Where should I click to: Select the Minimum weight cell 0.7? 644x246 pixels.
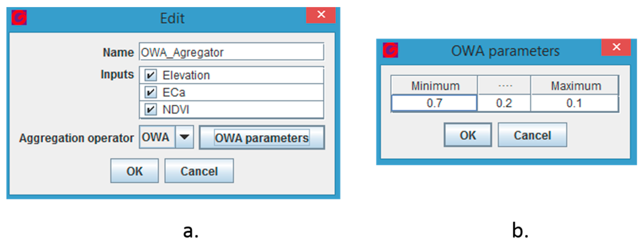(434, 103)
